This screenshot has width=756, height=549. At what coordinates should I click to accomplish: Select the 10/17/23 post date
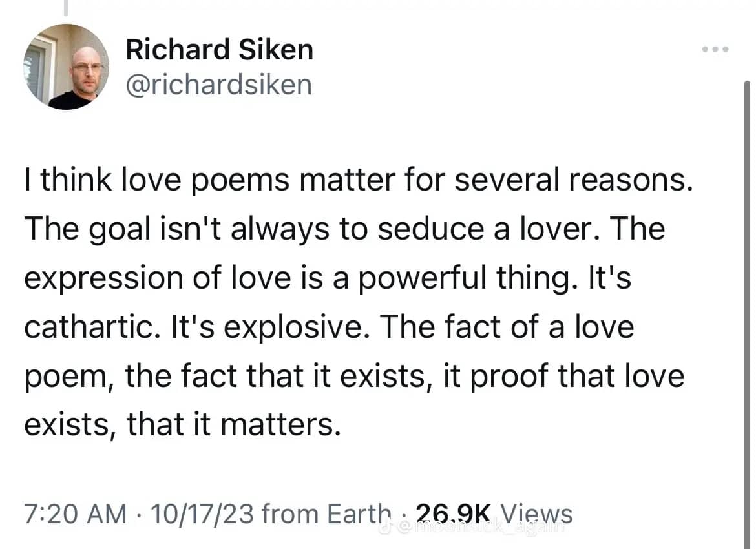click(202, 513)
